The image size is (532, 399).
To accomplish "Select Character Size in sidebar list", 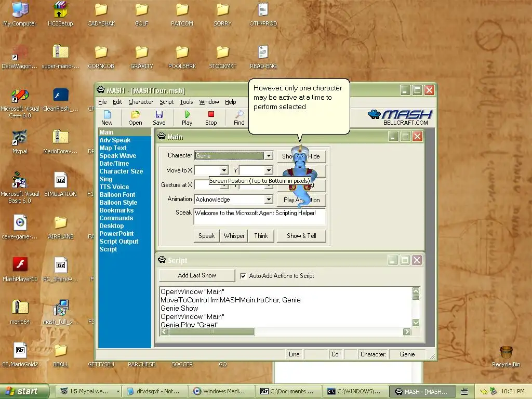I will click(121, 171).
